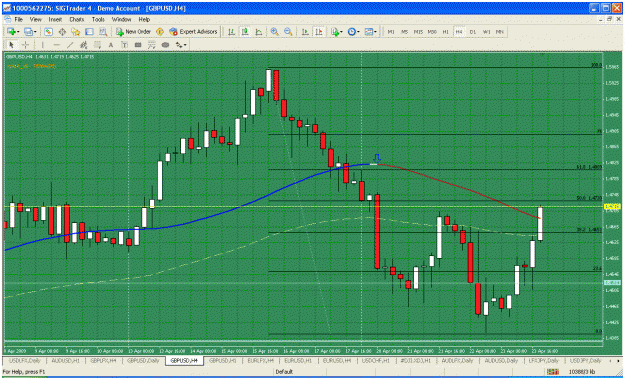Screen dimensions: 625x378
Task: Toggle the Chart Shift icon
Action: [x=318, y=32]
